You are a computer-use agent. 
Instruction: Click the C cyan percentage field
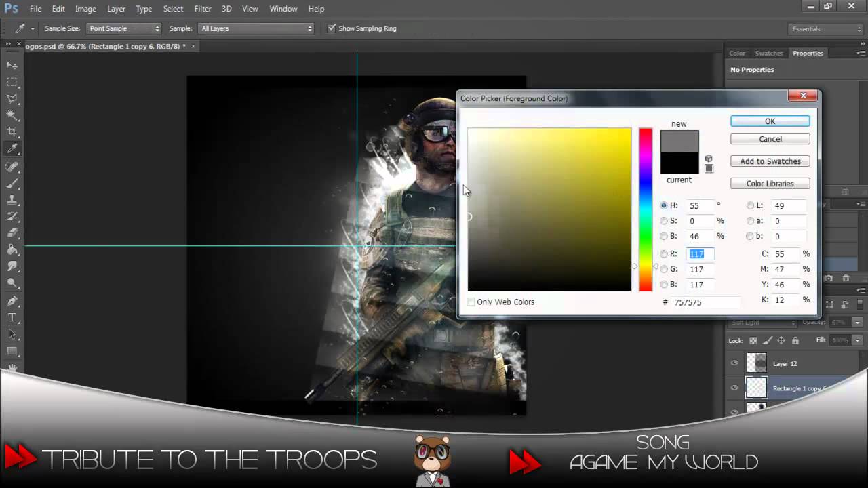point(786,254)
